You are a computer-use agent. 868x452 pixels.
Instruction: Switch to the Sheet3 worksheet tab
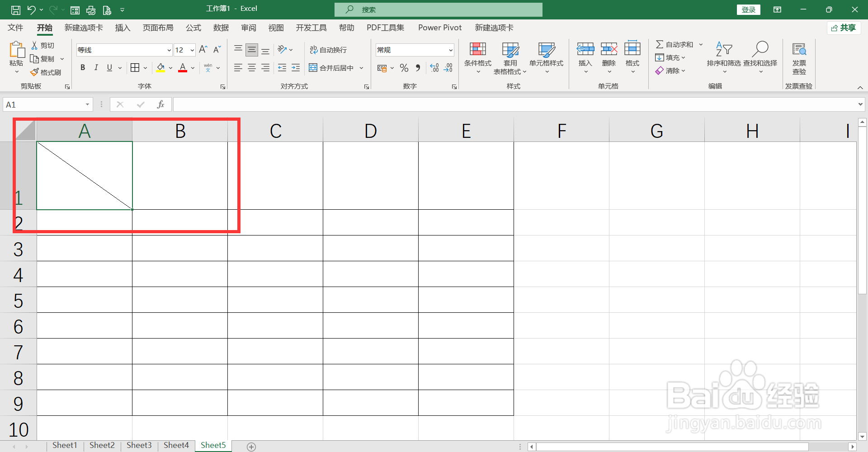pos(139,445)
